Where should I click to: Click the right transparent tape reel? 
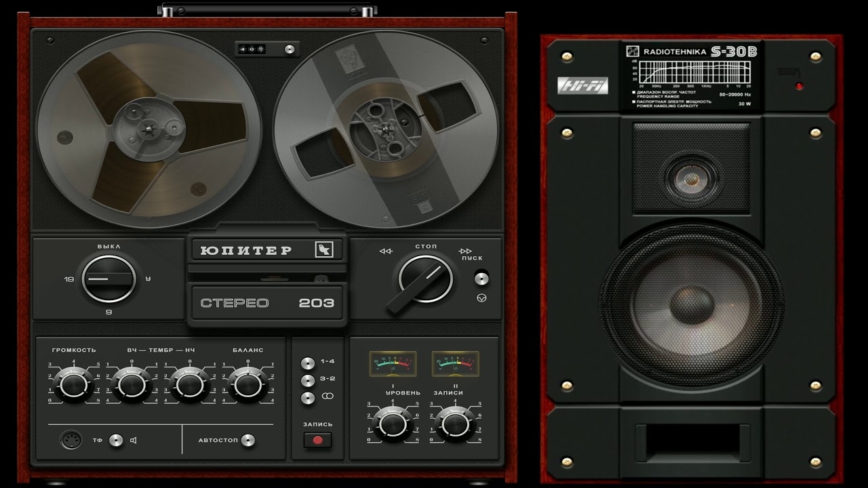tap(384, 129)
